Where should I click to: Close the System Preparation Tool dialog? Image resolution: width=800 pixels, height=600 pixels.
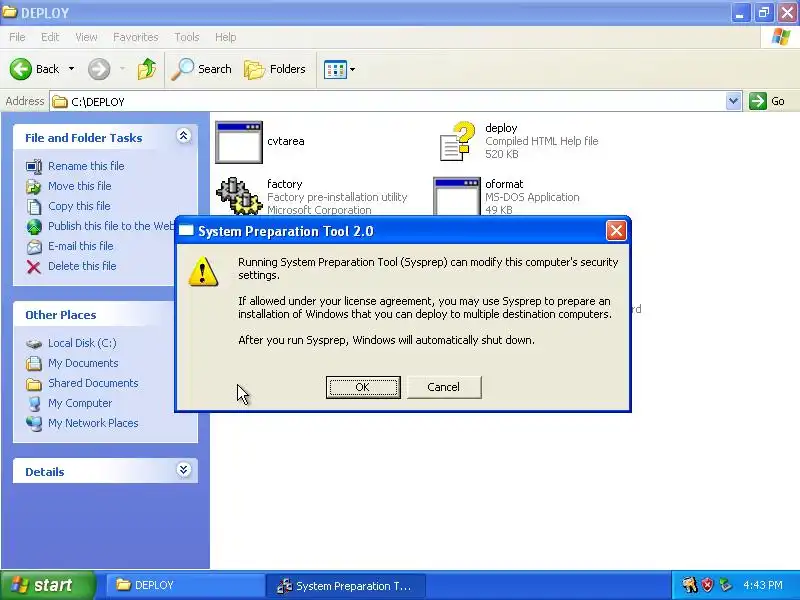tap(616, 231)
